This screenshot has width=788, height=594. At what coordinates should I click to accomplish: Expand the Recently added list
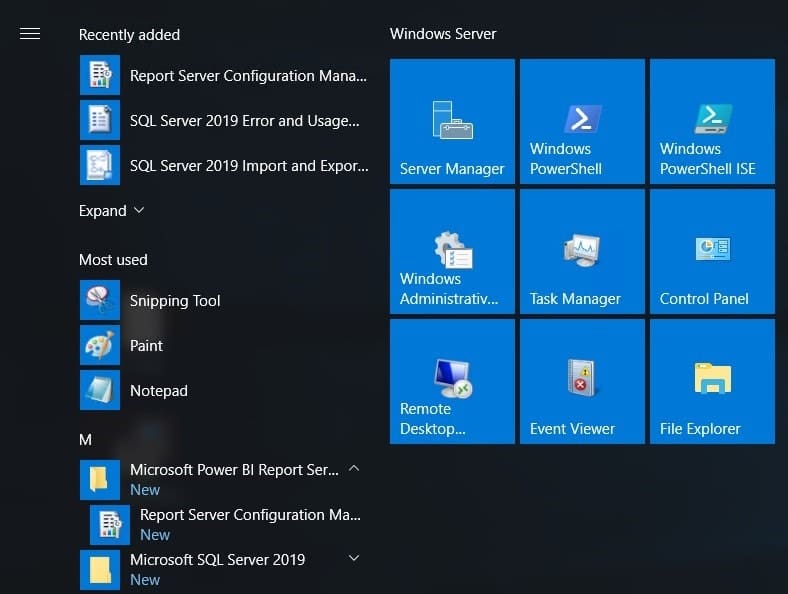pyautogui.click(x=112, y=211)
